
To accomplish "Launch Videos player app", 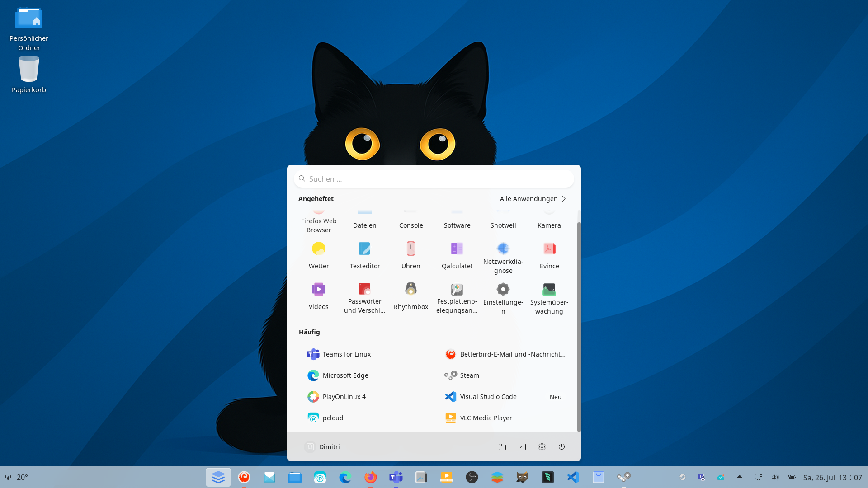I will [319, 296].
